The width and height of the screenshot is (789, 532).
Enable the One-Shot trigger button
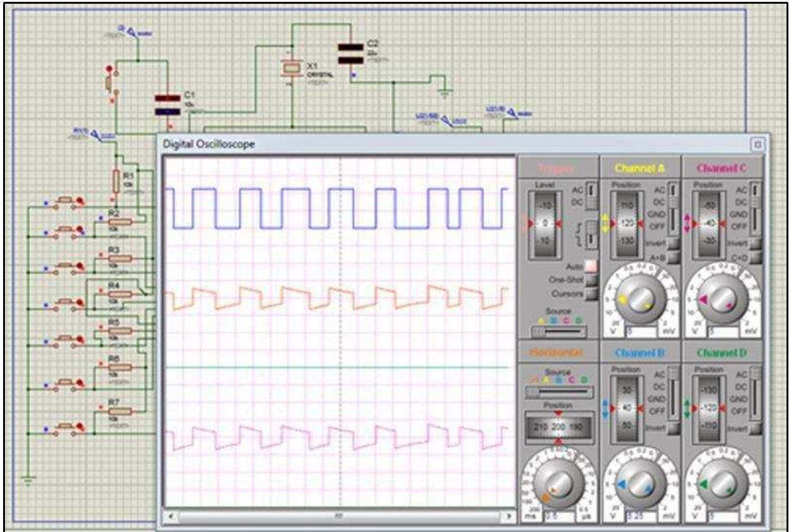[x=591, y=280]
